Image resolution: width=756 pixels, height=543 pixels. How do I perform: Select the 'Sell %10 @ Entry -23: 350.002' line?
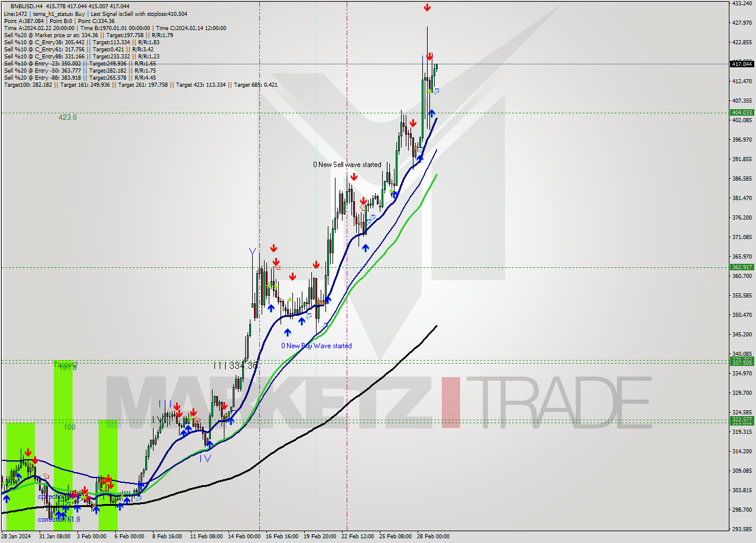(x=80, y=63)
